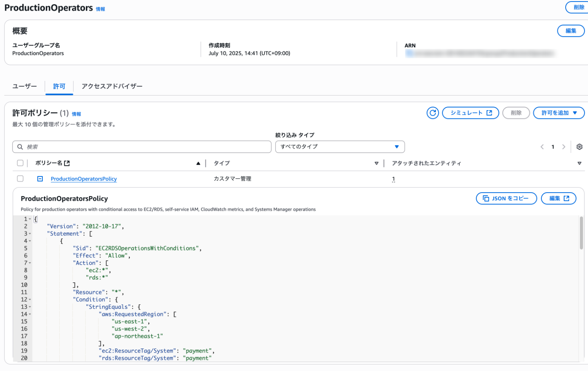Sort by アタッチされたエンティティ column arrow
The width and height of the screenshot is (588, 371).
point(579,163)
